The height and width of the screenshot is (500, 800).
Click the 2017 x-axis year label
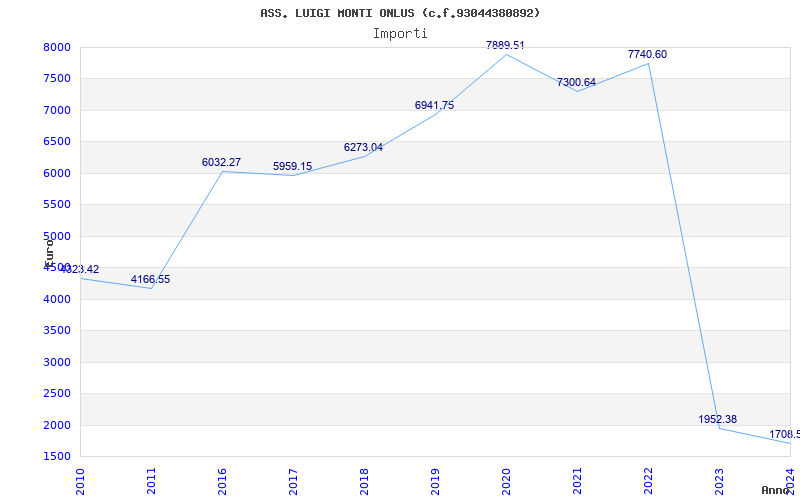[293, 481]
